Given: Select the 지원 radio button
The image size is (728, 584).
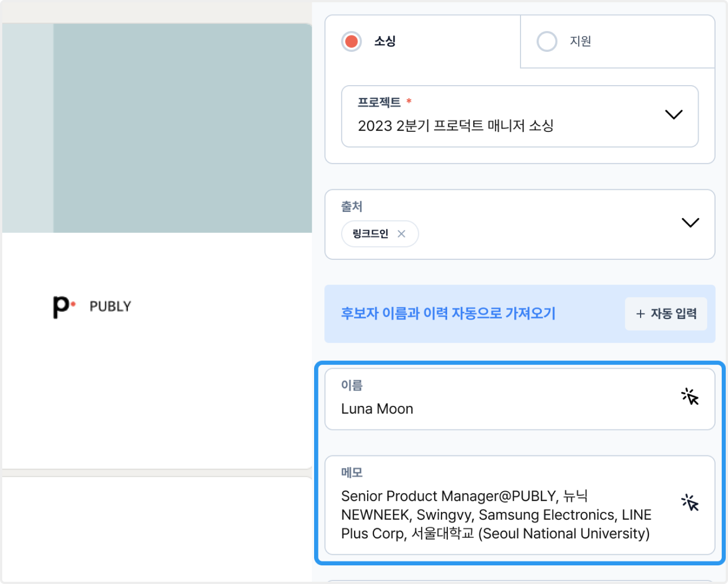Looking at the screenshot, I should 547,41.
